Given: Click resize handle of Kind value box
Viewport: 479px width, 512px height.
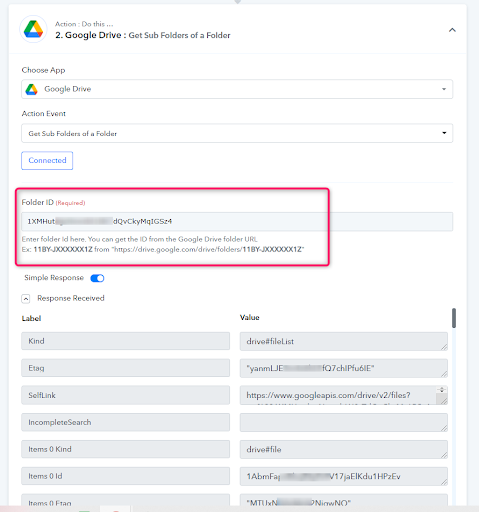Looking at the screenshot, I should [x=444, y=347].
